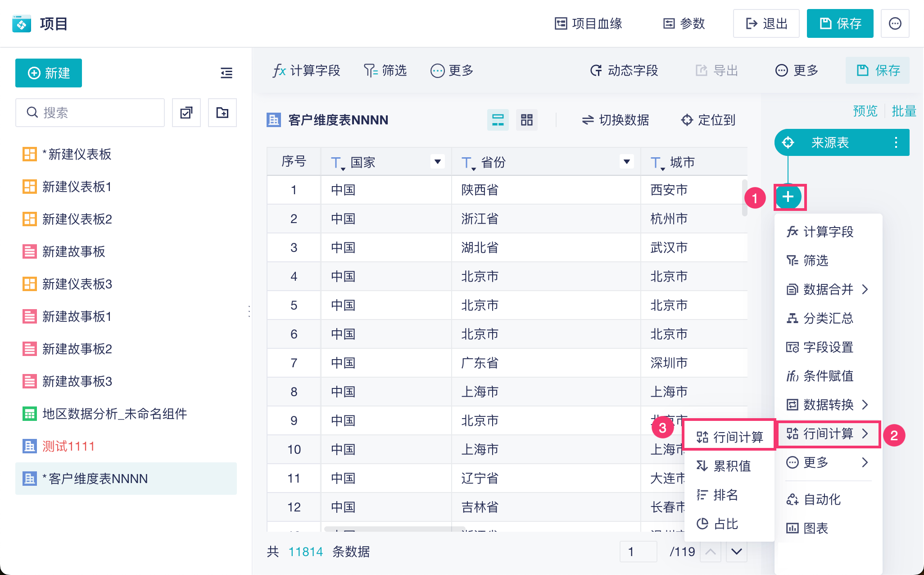Collapse the left sidebar panel
Viewport: 924px width, 575px height.
click(226, 73)
